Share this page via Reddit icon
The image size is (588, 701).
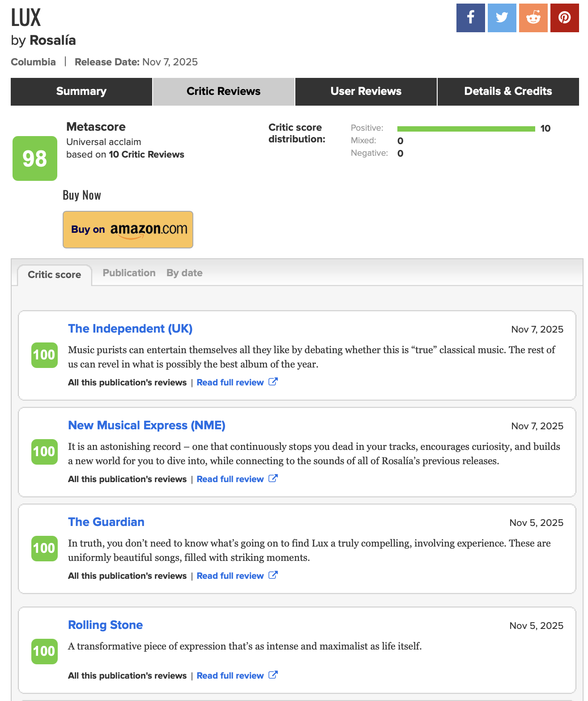[533, 18]
